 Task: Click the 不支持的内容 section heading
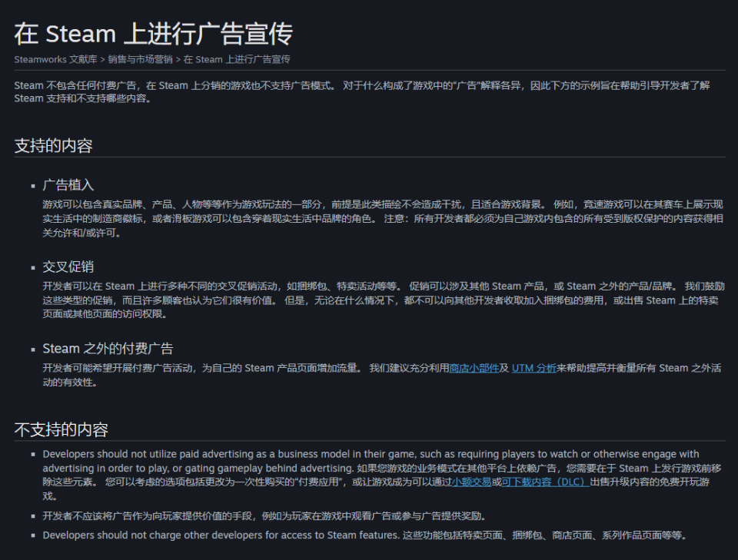(61, 429)
